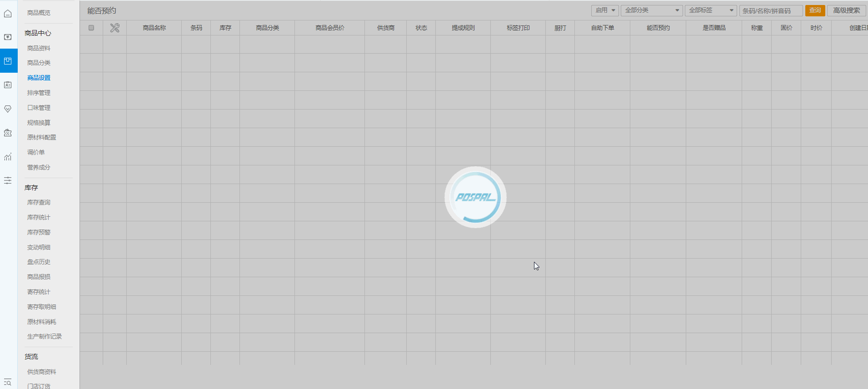The width and height of the screenshot is (868, 389).
Task: Open the 全部分类 category dropdown
Action: (x=651, y=10)
